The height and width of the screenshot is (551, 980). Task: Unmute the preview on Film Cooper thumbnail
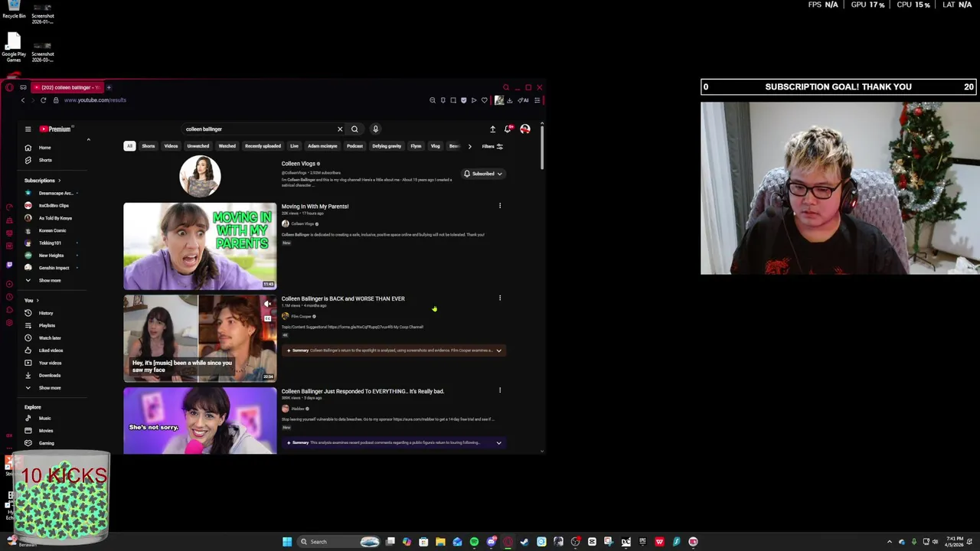pos(267,305)
